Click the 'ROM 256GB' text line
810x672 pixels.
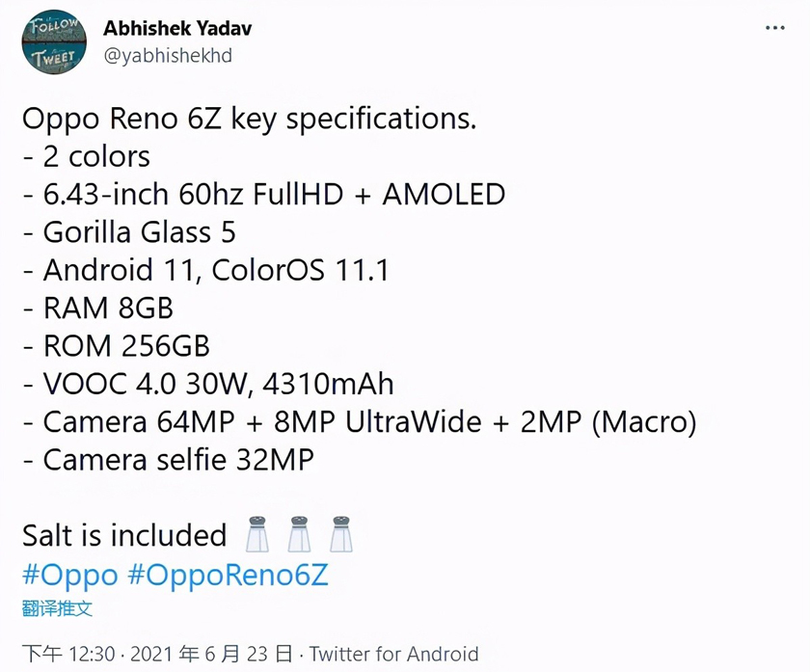pos(117,345)
